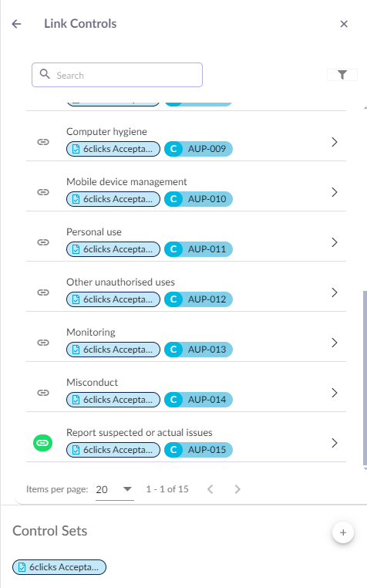The width and height of the screenshot is (367, 588).
Task: Unlink the Report suspected or actual issues control
Action: click(43, 443)
